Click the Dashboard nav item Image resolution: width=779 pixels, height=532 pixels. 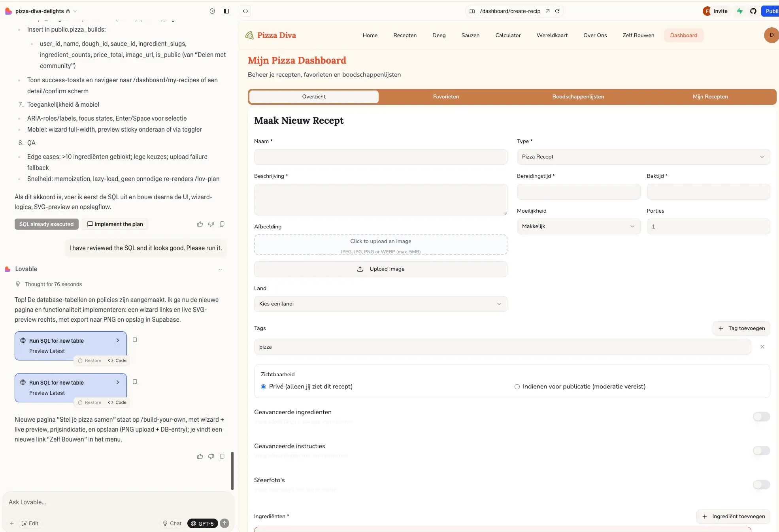(x=683, y=35)
